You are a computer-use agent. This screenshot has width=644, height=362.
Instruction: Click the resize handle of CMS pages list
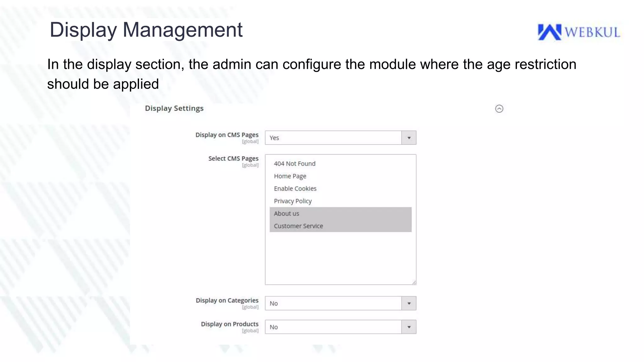tap(414, 282)
